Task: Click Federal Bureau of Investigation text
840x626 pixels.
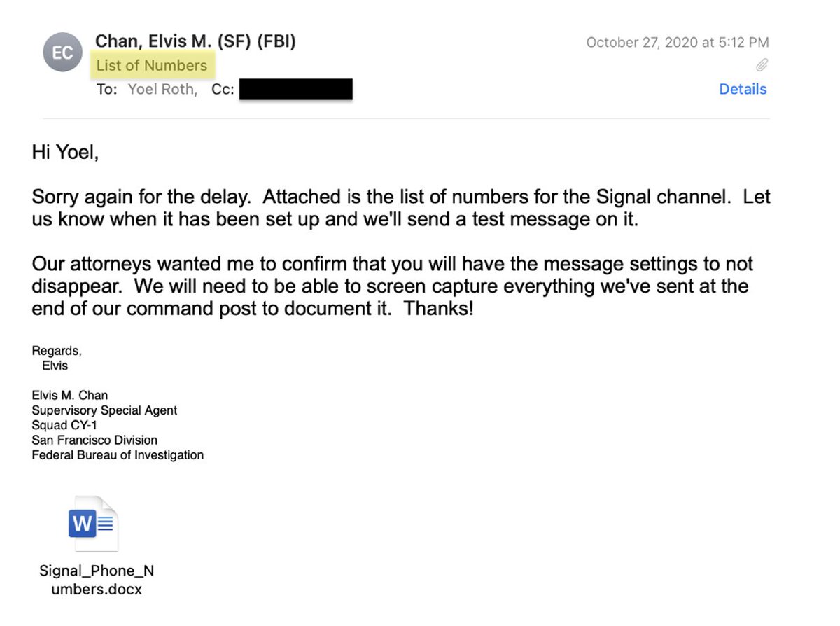Action: pyautogui.click(x=118, y=454)
